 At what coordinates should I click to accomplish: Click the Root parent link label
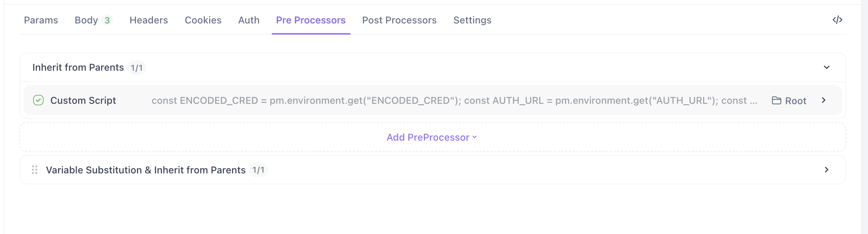pos(795,101)
